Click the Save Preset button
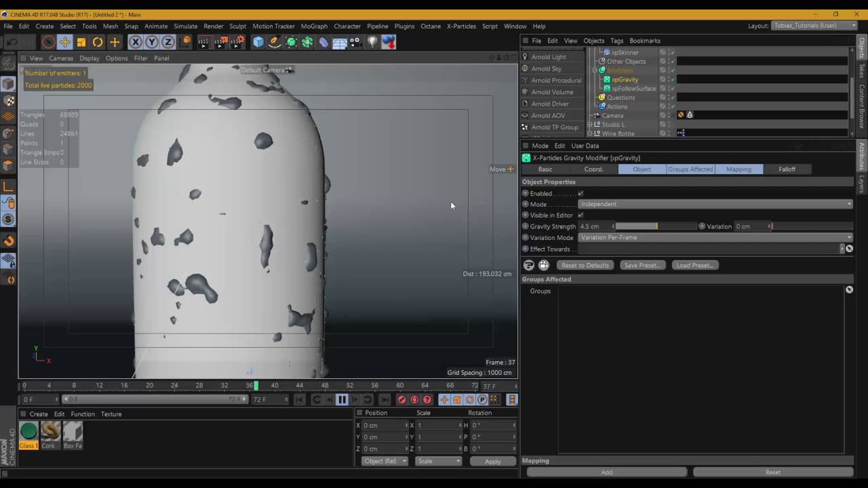This screenshot has width=868, height=488. click(x=642, y=266)
